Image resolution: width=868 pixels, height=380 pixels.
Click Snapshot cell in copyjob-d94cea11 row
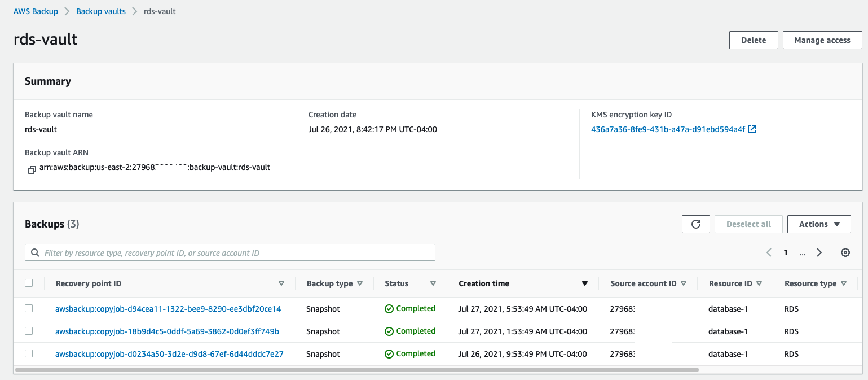pyautogui.click(x=323, y=309)
